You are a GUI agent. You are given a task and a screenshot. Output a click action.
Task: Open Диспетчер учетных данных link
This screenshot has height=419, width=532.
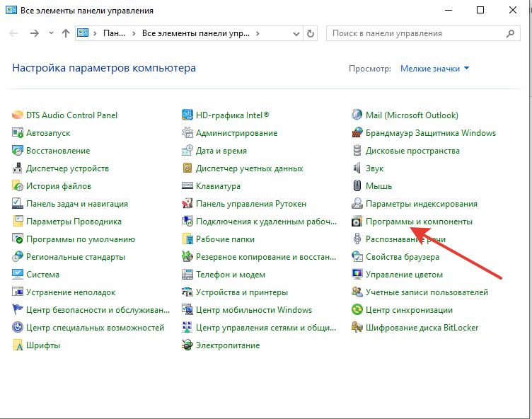coord(249,168)
